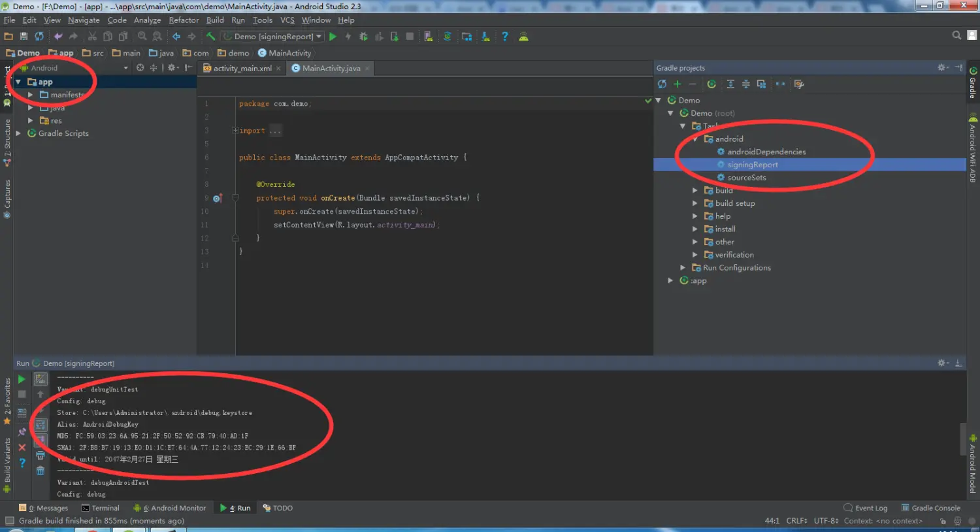
Task: Toggle offline mode in Gradle panel
Action: (x=780, y=84)
